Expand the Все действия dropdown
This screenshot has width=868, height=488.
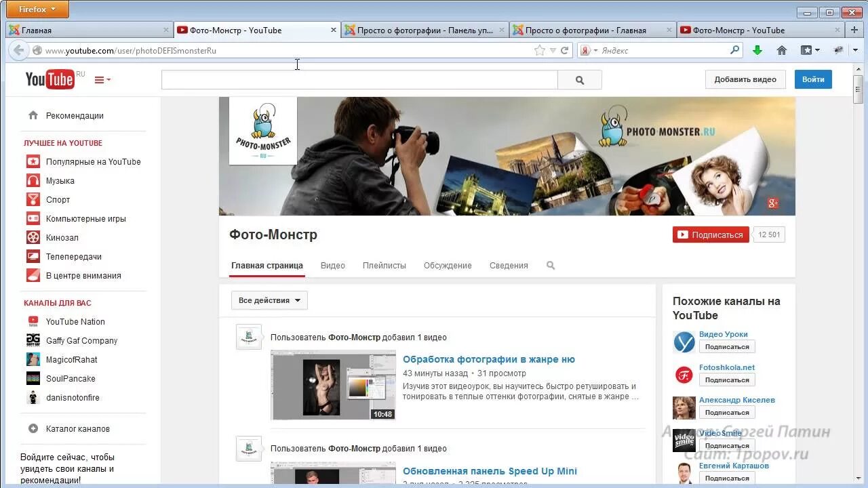[x=269, y=300]
